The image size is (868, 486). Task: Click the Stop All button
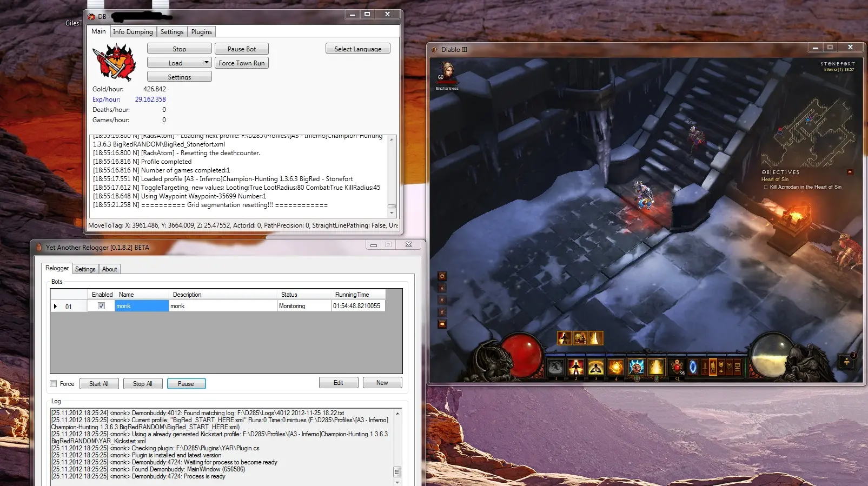point(143,384)
